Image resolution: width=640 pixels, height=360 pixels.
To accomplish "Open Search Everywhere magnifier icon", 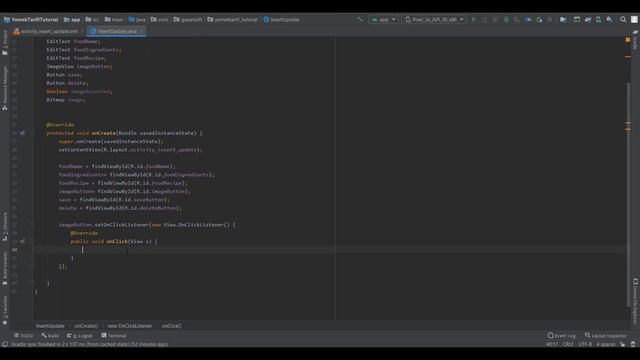I will pyautogui.click(x=623, y=19).
